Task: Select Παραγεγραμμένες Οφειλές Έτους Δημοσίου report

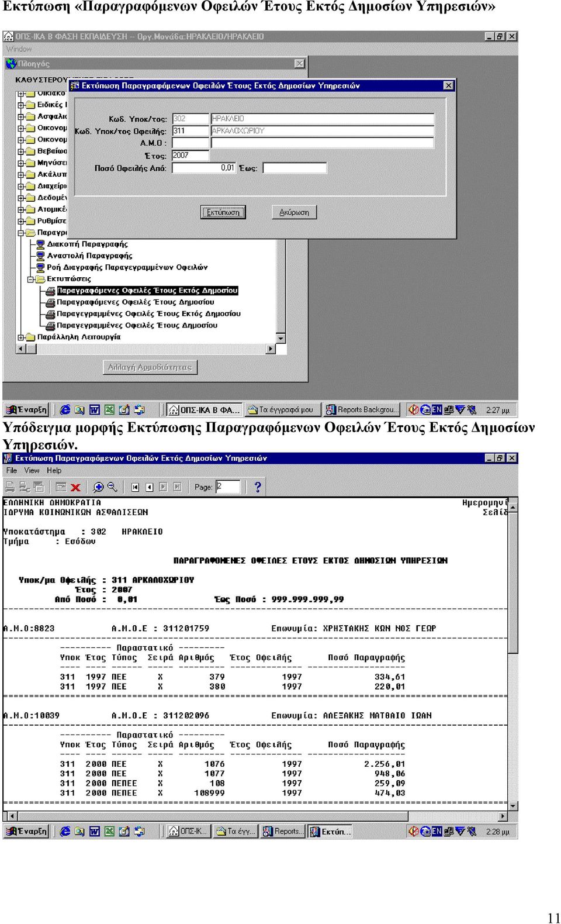Action: click(x=137, y=325)
